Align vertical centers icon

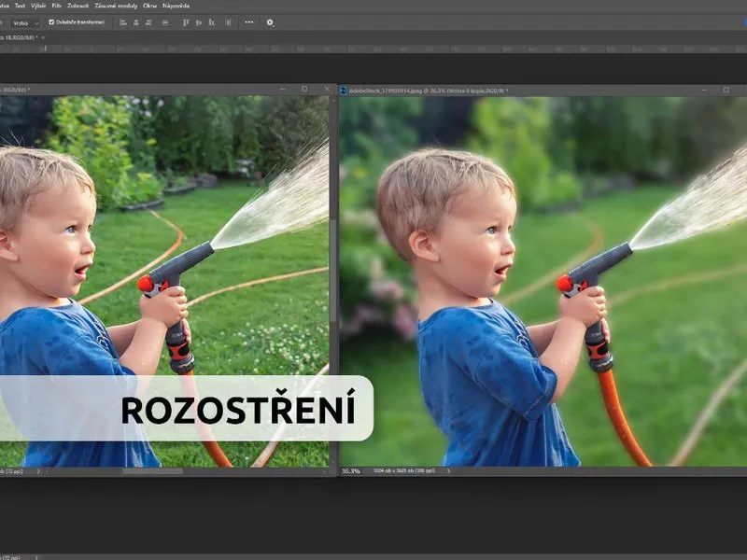[x=199, y=22]
